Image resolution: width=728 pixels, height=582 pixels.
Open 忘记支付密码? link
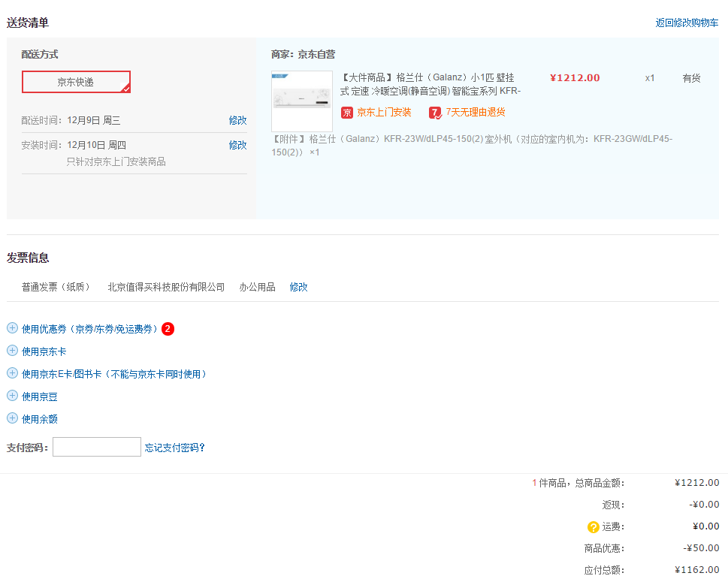tap(174, 448)
